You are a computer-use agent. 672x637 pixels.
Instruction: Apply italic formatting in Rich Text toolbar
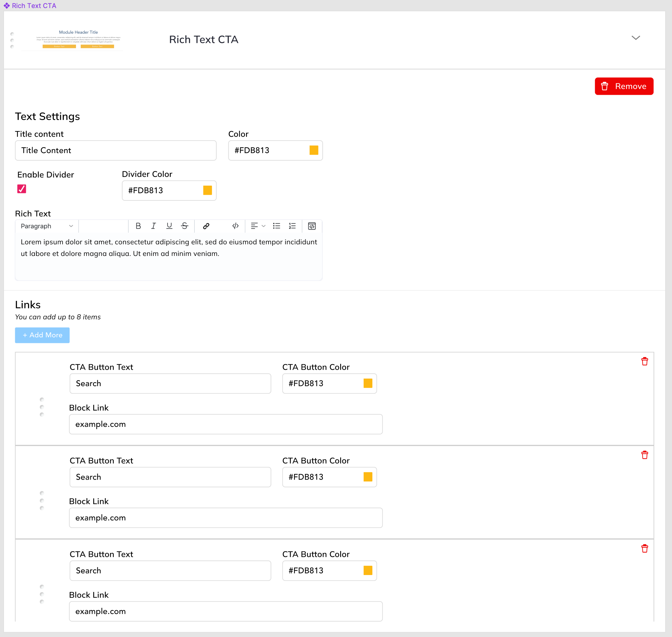pyautogui.click(x=153, y=226)
